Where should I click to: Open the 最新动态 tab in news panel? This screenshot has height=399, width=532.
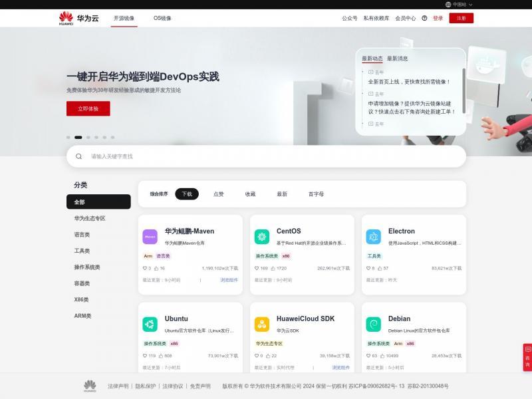[372, 59]
